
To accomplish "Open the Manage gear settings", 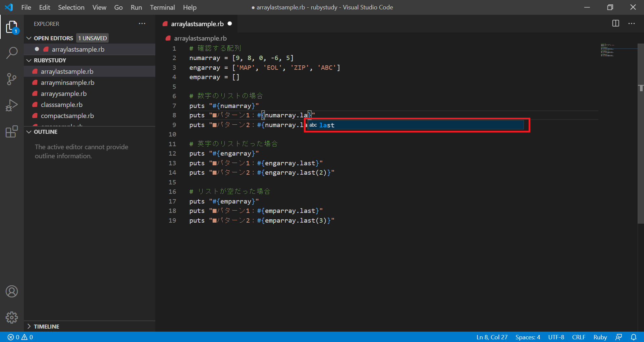I will [x=12, y=317].
